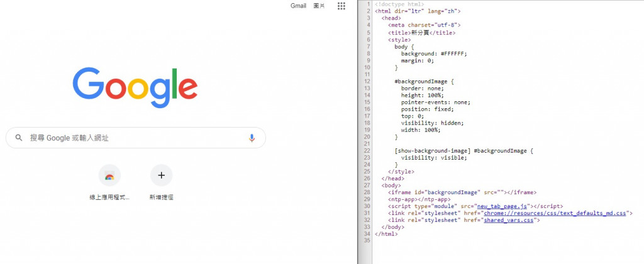Click the 'width: 100%;' line
The image size is (644, 264).
421,130
